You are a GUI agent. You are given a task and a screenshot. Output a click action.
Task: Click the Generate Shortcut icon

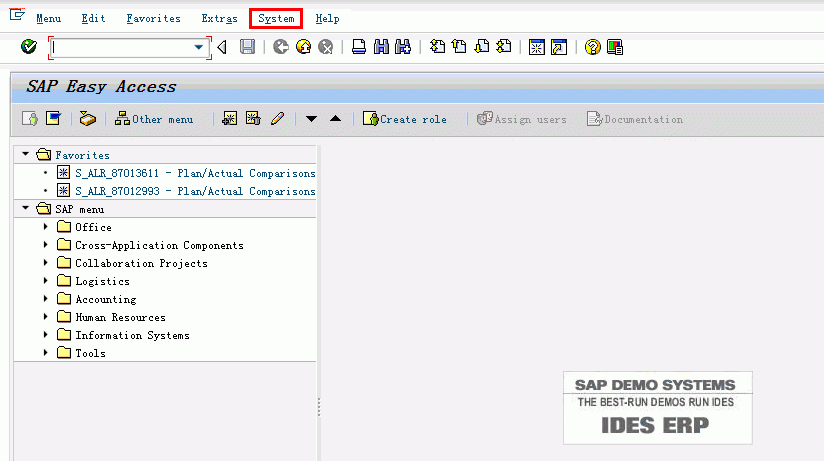click(x=559, y=47)
